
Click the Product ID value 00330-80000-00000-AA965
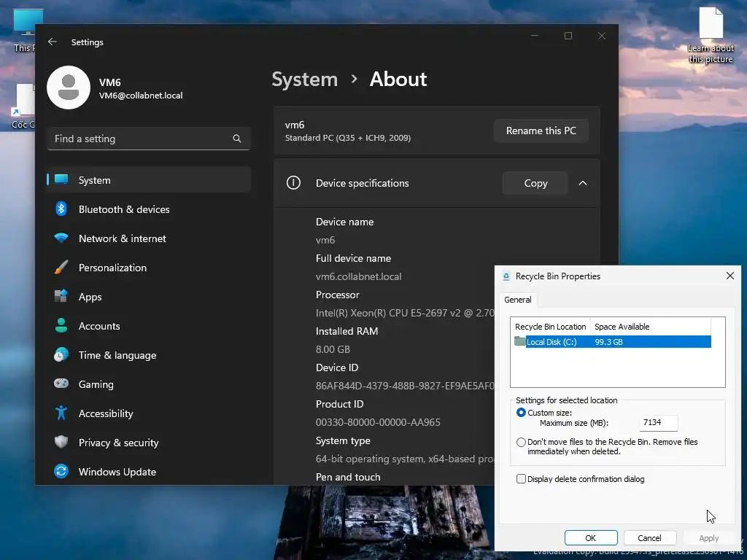click(378, 422)
